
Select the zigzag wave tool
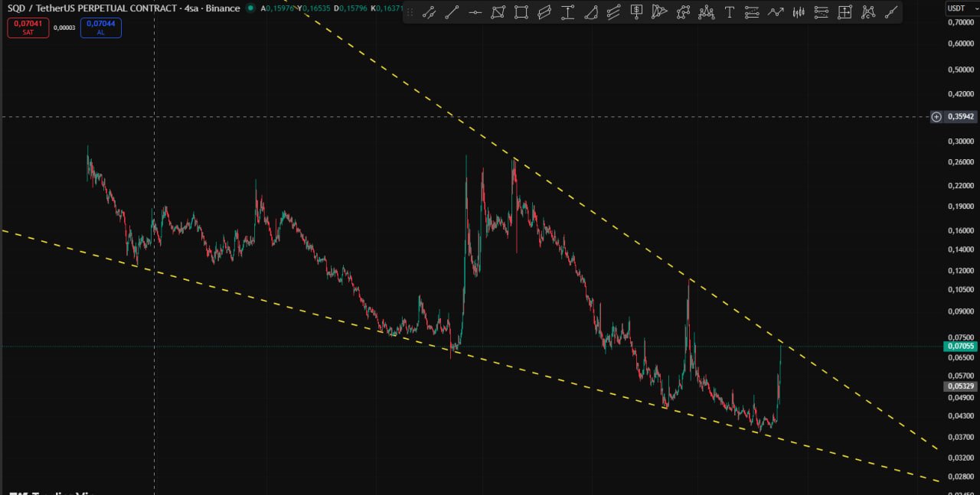click(x=776, y=12)
